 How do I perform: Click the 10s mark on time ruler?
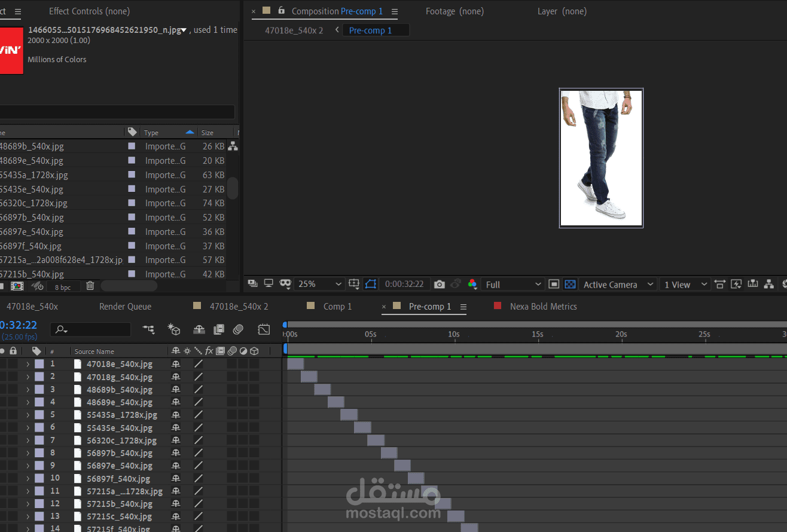point(453,334)
